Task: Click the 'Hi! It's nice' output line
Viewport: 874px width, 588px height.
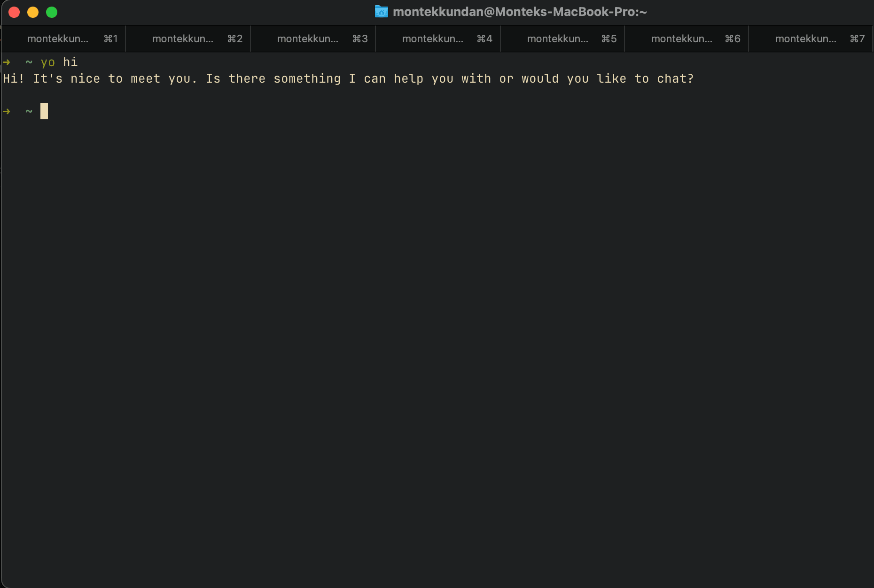Action: tap(52, 78)
